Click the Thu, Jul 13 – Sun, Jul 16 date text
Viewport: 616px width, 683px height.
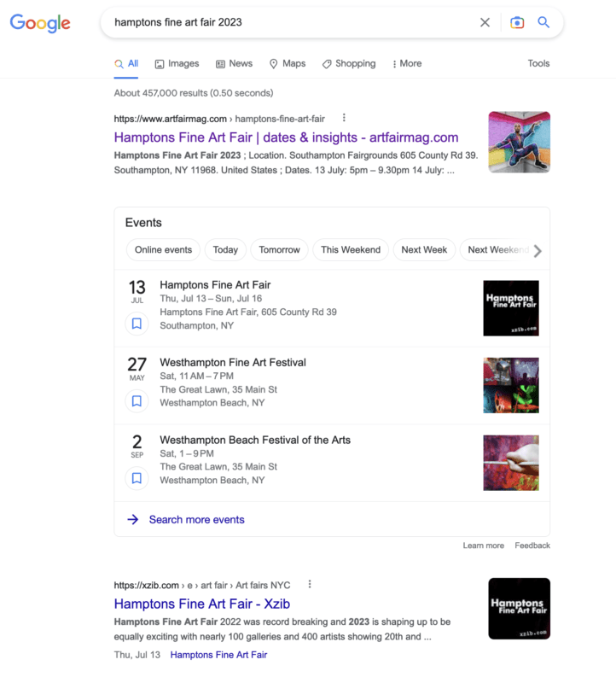(211, 299)
